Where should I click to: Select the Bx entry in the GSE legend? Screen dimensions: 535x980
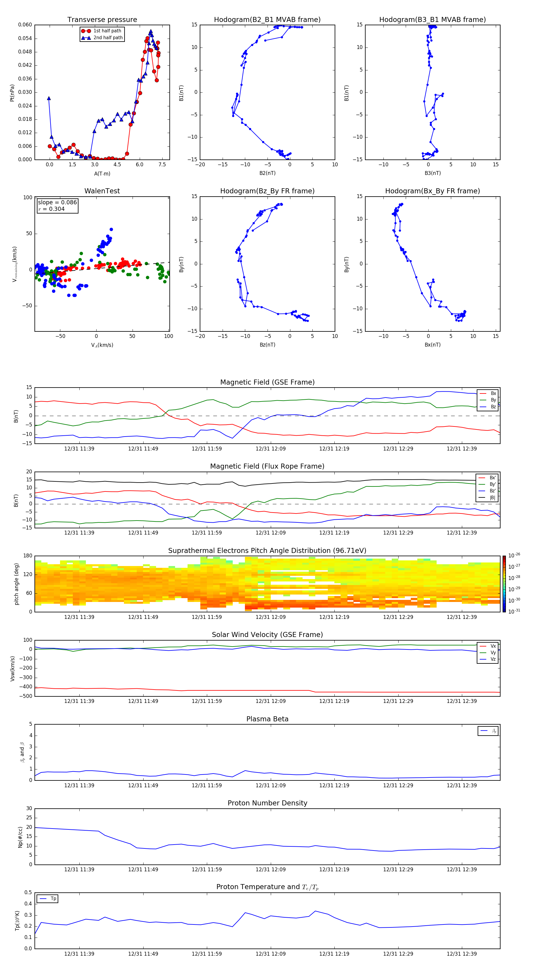488,393
